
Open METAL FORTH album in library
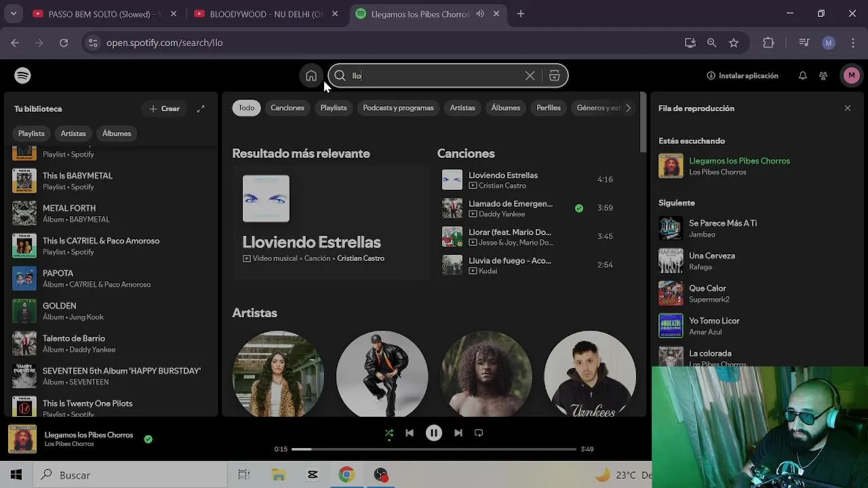click(x=111, y=213)
